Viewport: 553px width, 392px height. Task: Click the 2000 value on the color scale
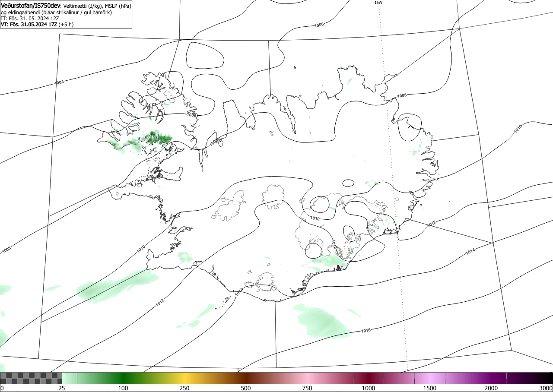pos(491,388)
